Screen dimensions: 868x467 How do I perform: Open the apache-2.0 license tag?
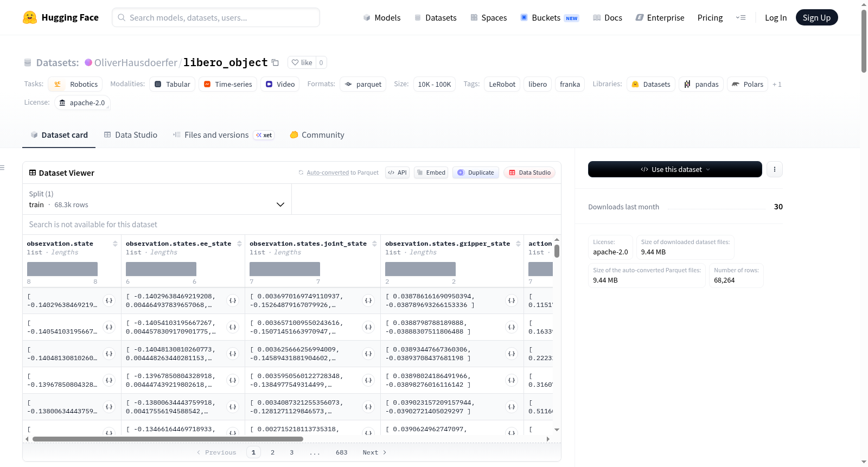point(82,103)
